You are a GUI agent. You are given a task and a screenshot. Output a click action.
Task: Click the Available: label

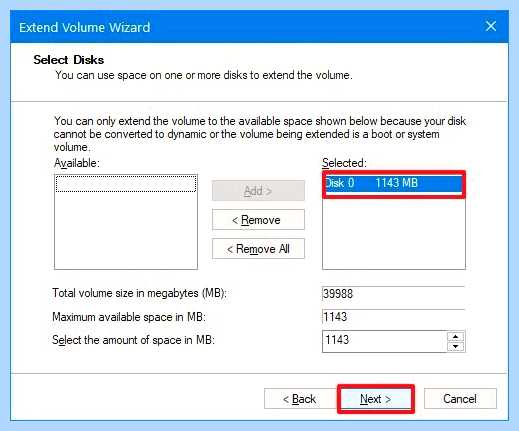(x=77, y=163)
